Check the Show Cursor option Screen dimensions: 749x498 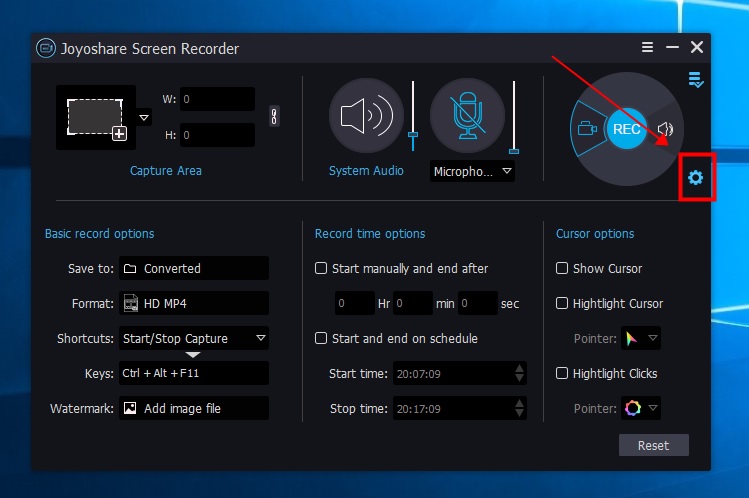click(x=562, y=268)
